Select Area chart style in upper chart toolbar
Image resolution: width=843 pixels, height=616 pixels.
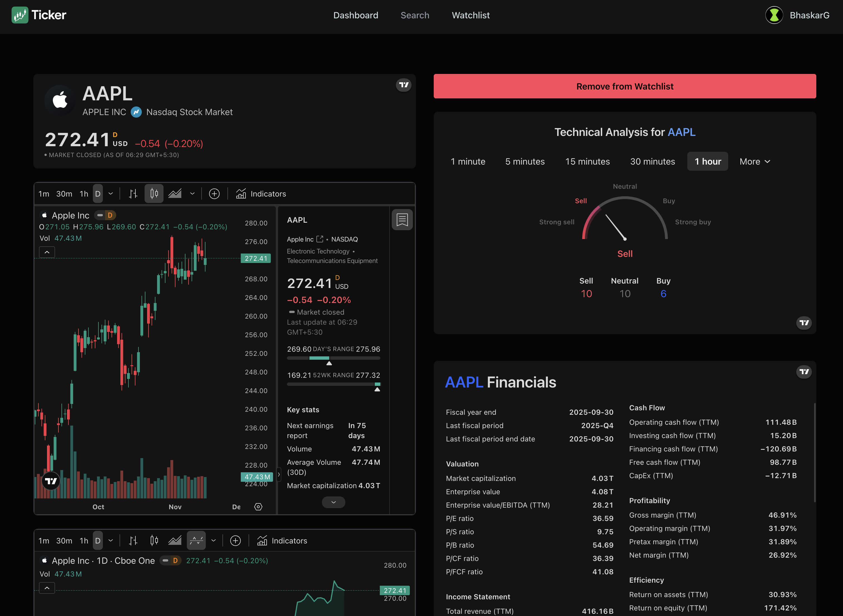pos(175,194)
